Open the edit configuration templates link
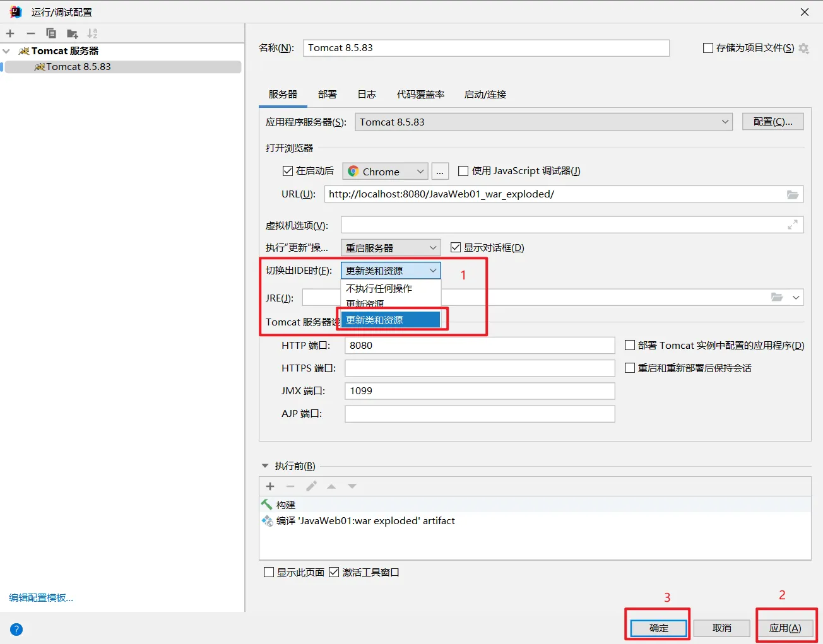Screen dimensions: 823x644 (41, 598)
